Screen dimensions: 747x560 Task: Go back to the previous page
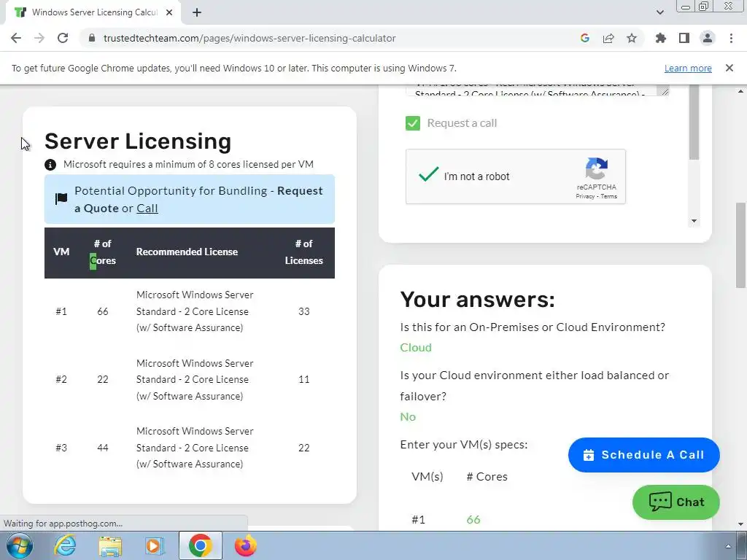click(x=16, y=38)
